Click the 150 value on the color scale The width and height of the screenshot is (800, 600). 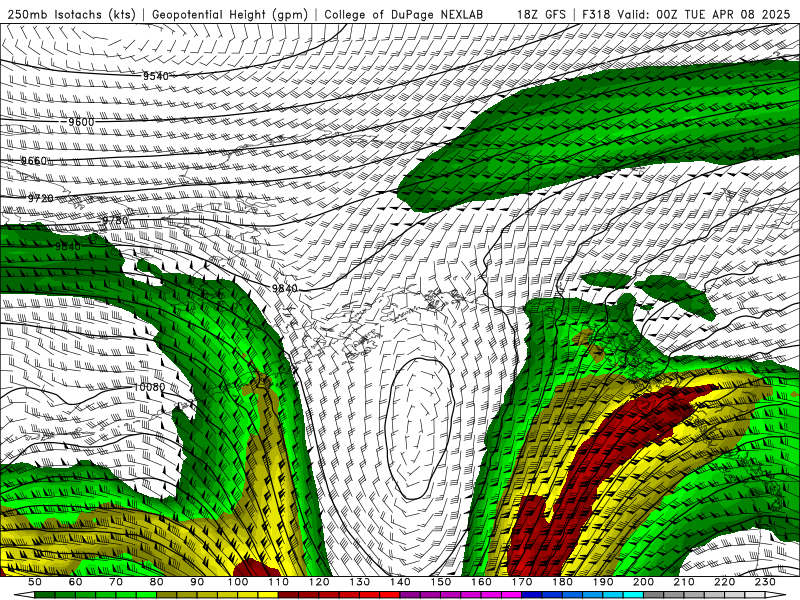pos(441,582)
